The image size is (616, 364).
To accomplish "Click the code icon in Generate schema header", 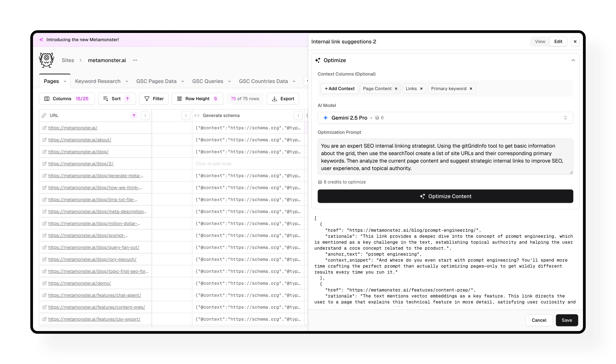I will click(x=197, y=115).
